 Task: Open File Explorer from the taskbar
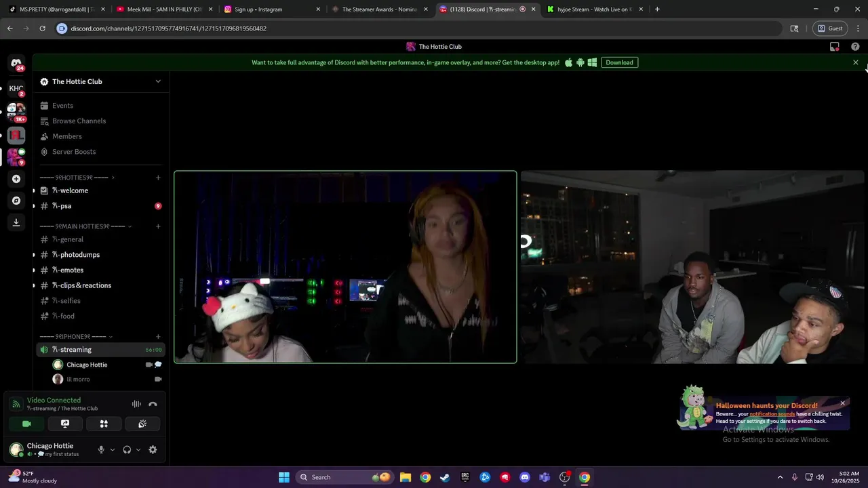coord(405,477)
